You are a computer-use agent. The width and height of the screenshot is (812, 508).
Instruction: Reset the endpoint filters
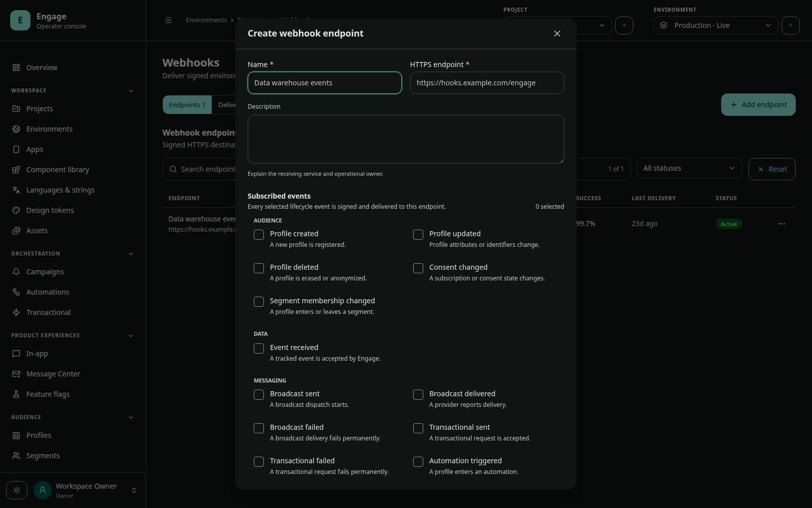click(772, 169)
